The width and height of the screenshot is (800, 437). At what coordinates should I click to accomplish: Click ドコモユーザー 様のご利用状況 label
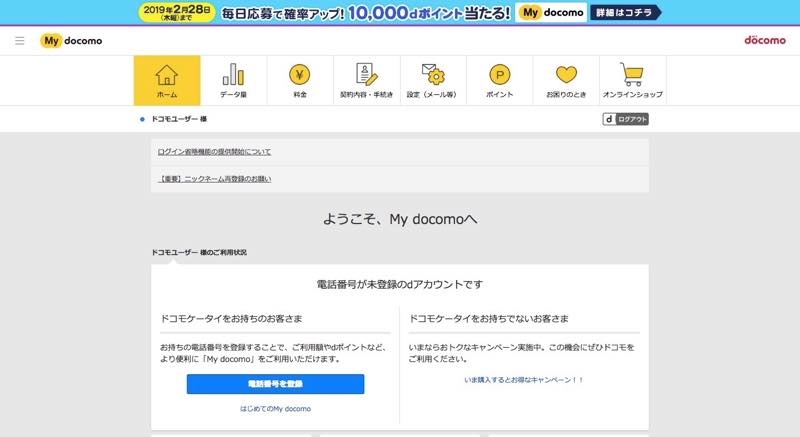pyautogui.click(x=199, y=252)
